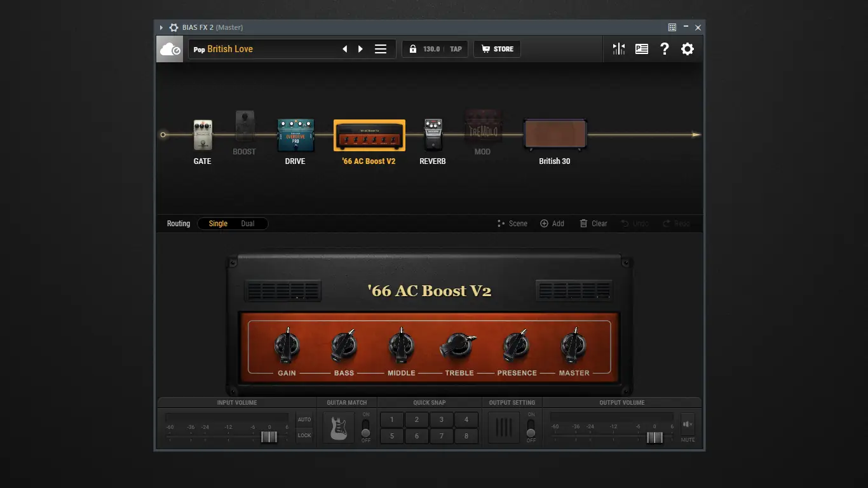Clear the signal chain with Clear

click(x=593, y=224)
